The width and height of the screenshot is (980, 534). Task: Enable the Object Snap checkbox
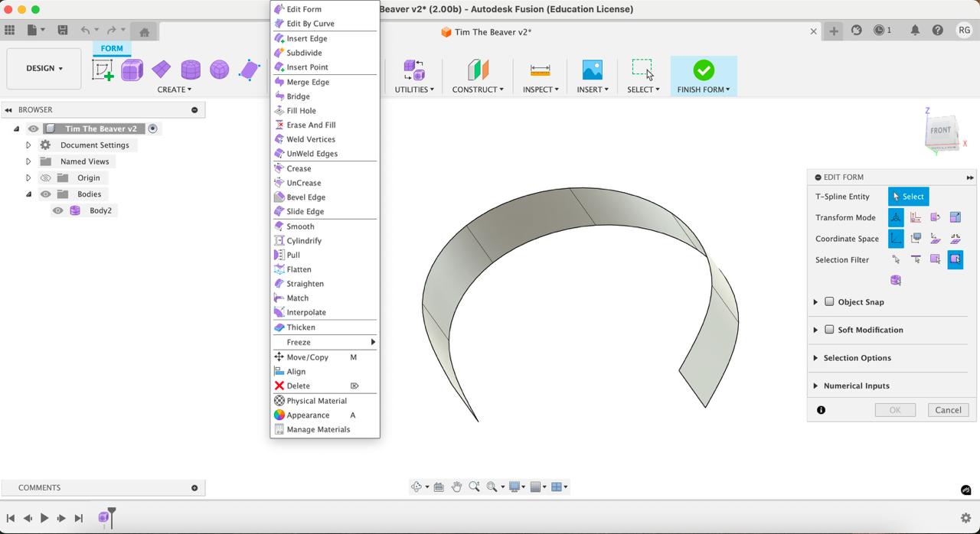829,302
